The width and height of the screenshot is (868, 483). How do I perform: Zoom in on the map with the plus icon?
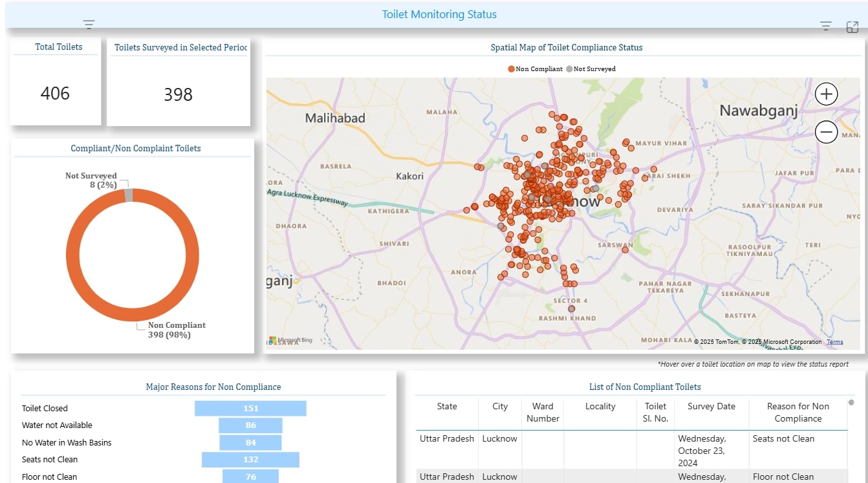coord(826,94)
